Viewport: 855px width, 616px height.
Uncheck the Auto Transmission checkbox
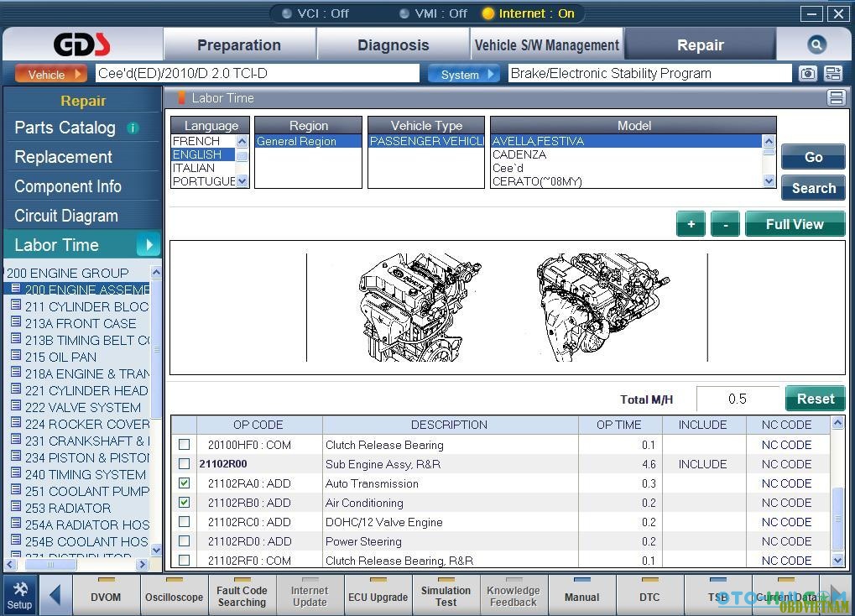click(x=185, y=483)
